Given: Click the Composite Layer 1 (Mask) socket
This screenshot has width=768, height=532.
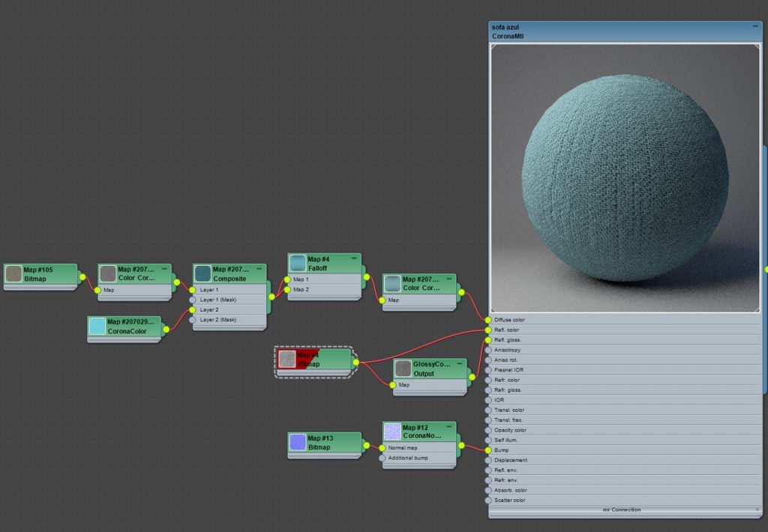Looking at the screenshot, I should pos(193,300).
